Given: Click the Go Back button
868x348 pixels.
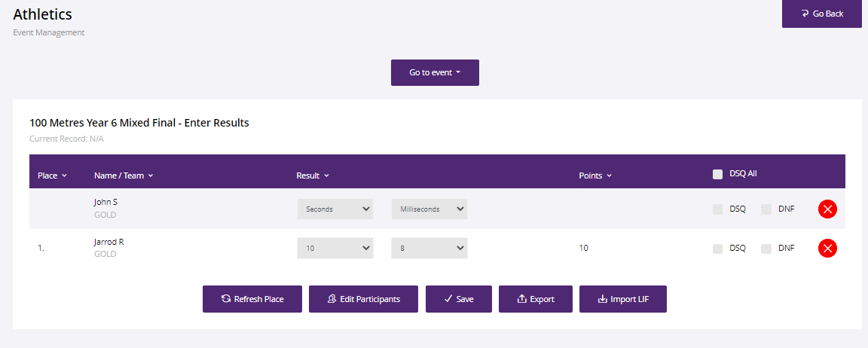Looking at the screenshot, I should (821, 14).
